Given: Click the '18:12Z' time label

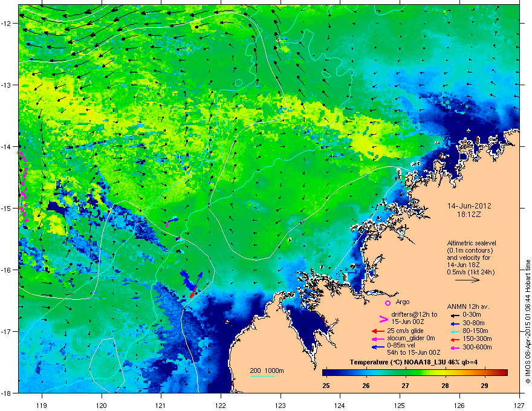Looking at the screenshot, I should [x=469, y=215].
